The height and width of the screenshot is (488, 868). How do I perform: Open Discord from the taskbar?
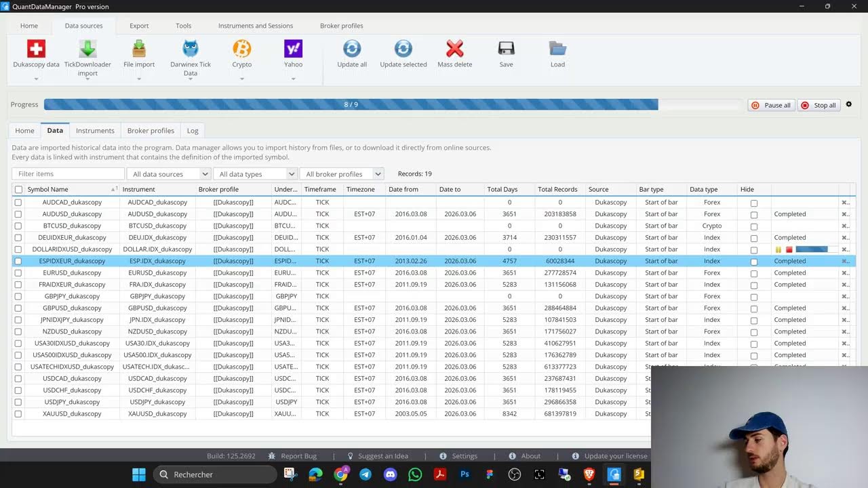[x=390, y=474]
